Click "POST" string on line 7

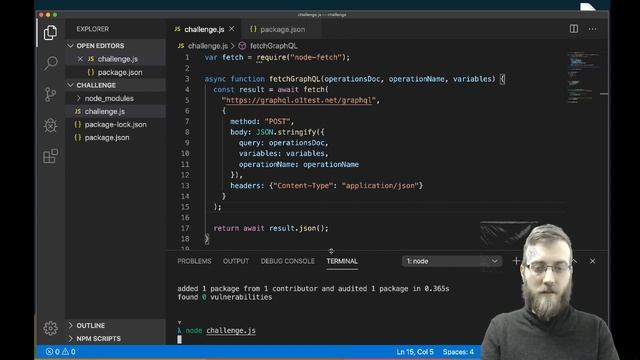coord(277,121)
